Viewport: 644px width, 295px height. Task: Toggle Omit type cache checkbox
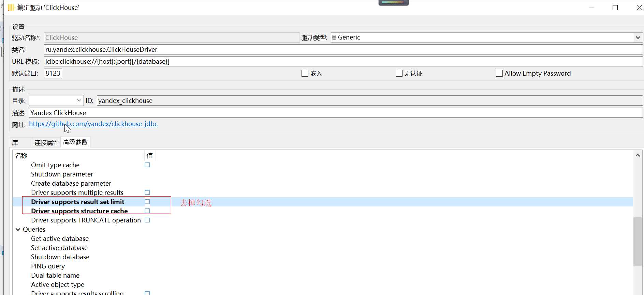(147, 165)
